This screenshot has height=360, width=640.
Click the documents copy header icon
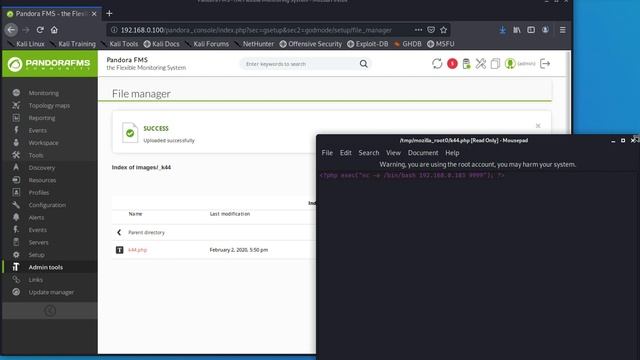pos(495,64)
